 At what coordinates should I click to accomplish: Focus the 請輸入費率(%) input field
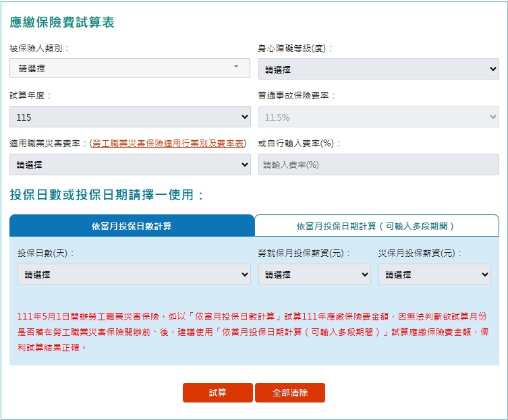[x=378, y=164]
